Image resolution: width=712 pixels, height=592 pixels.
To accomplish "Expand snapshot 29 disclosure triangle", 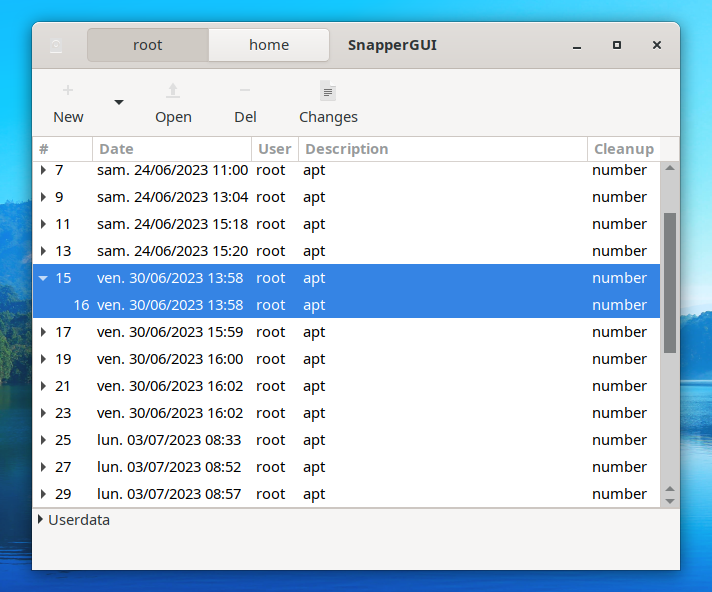I will pyautogui.click(x=43, y=494).
